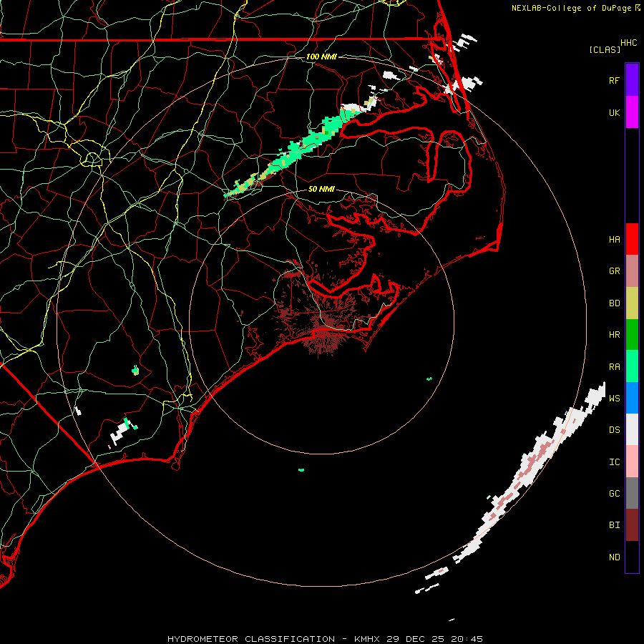Click the BD legend label
644x644 pixels.
click(x=614, y=303)
